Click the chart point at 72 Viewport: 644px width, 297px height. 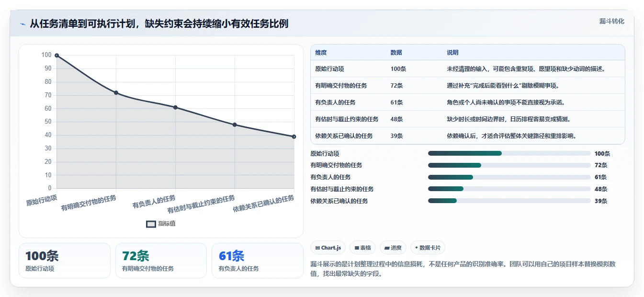(116, 92)
